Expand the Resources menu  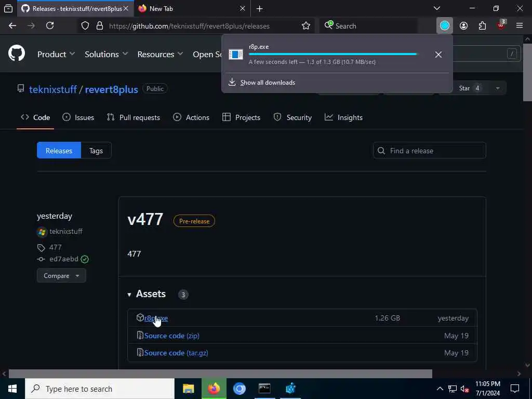(x=160, y=54)
